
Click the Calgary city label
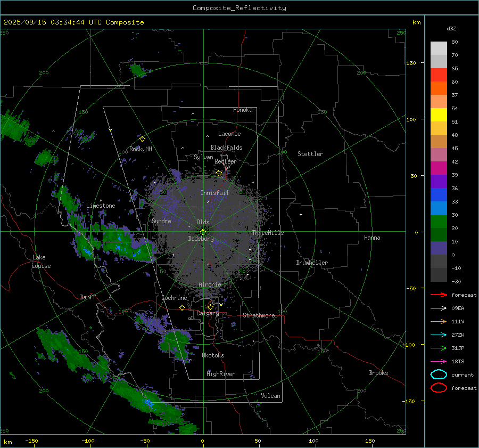[x=208, y=313]
